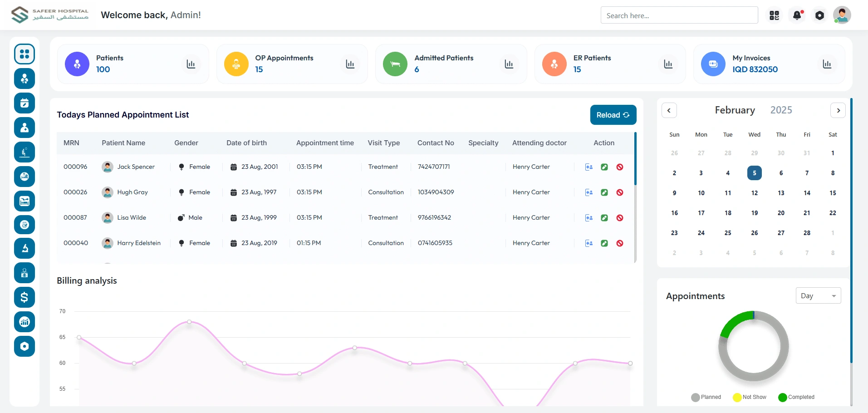
Task: Toggle the Not Show legend entry
Action: (750, 397)
